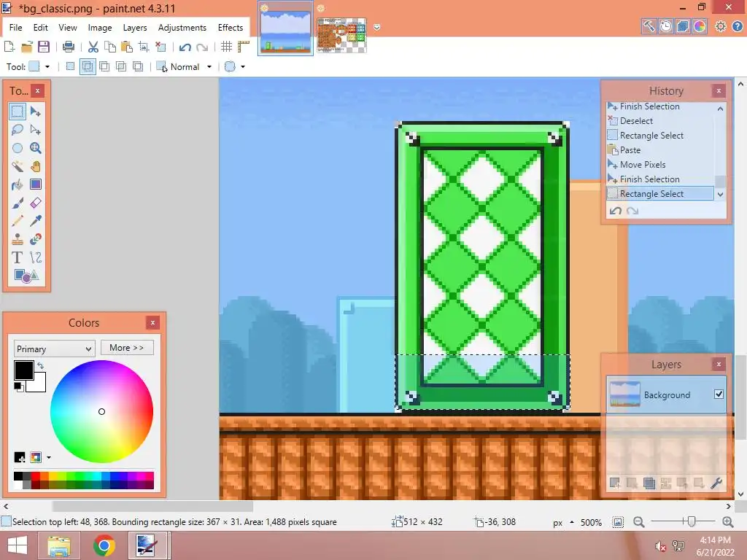747x560 pixels.
Task: Toggle the Tools window button
Action: [x=649, y=26]
